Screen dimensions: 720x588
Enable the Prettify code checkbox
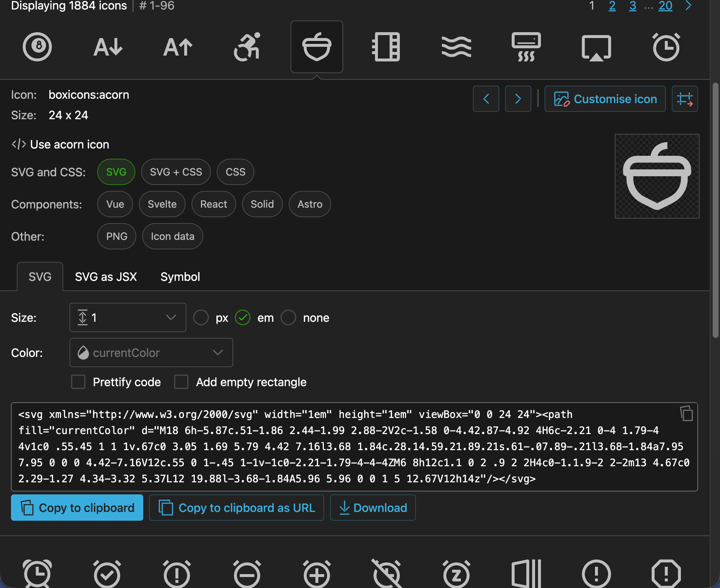pos(78,382)
